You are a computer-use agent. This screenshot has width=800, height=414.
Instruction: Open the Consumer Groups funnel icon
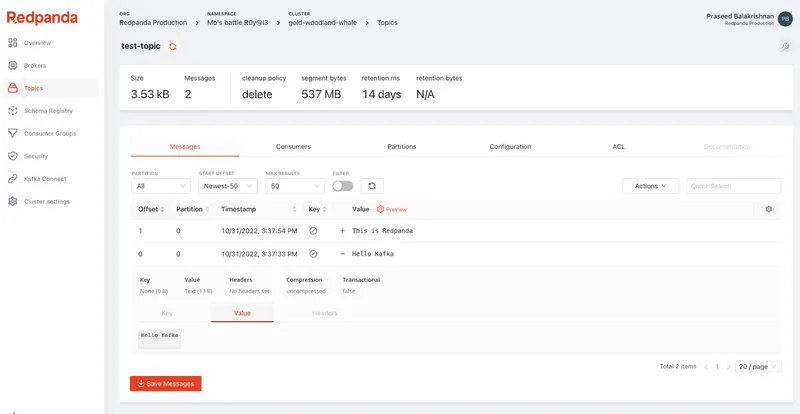click(13, 133)
